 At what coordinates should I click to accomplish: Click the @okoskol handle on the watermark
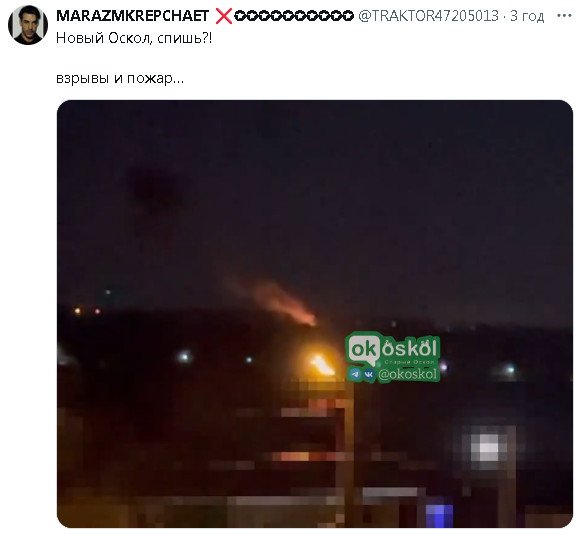pos(407,374)
